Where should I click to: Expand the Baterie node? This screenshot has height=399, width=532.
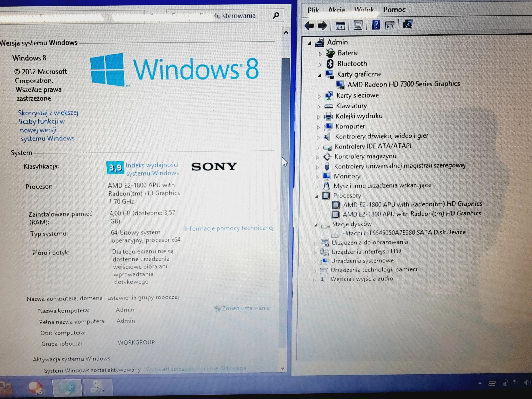(320, 54)
